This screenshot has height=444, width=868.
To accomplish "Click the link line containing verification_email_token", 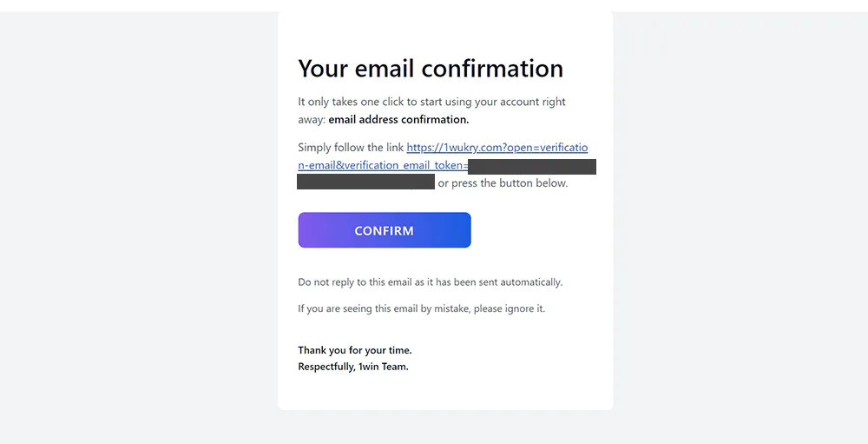I will point(383,165).
